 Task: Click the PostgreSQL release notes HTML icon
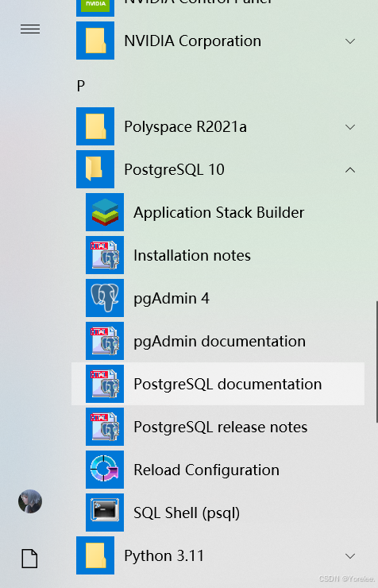(x=105, y=427)
